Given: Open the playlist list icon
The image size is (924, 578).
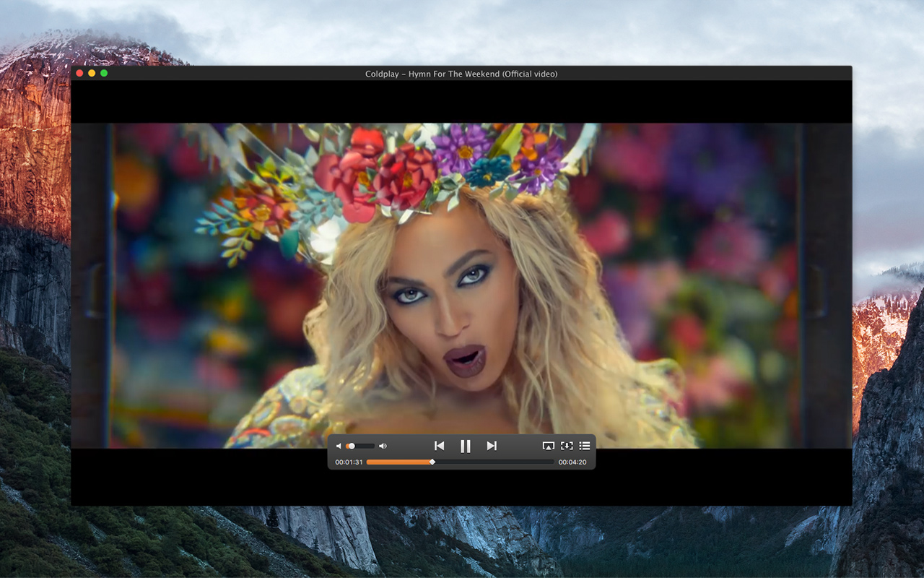Looking at the screenshot, I should point(585,446).
